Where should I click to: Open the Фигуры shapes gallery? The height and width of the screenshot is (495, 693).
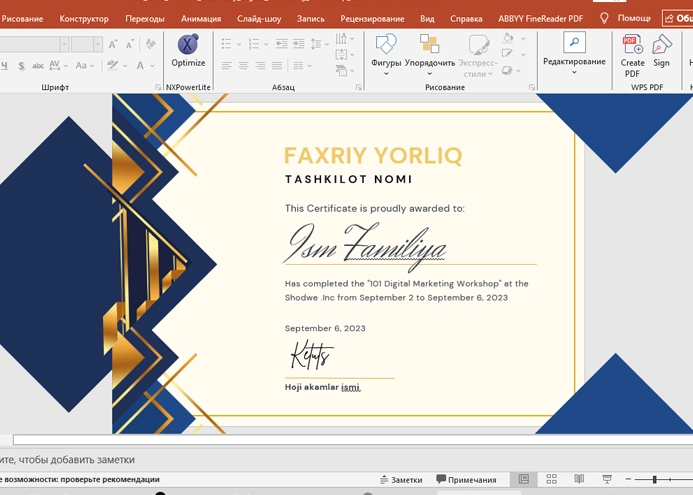tap(386, 54)
